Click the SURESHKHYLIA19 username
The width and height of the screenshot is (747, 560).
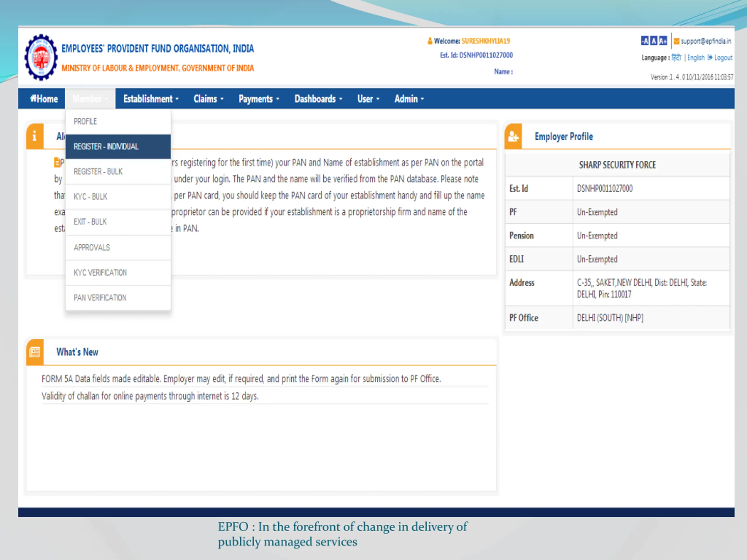(x=486, y=41)
